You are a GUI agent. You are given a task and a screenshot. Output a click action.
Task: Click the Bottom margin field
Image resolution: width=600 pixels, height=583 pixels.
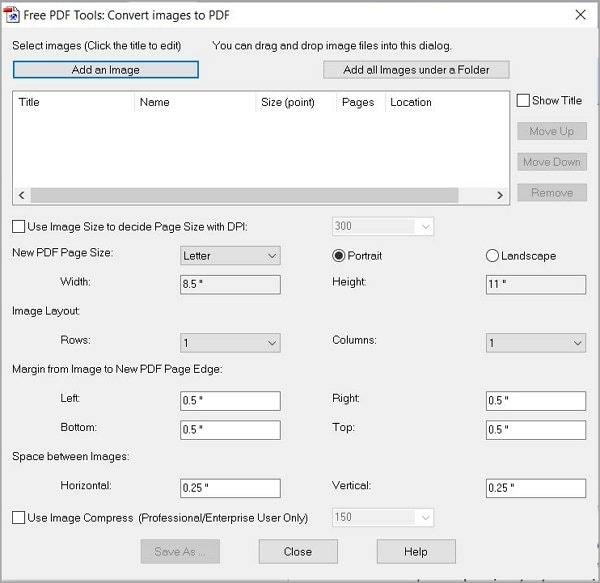coord(230,430)
